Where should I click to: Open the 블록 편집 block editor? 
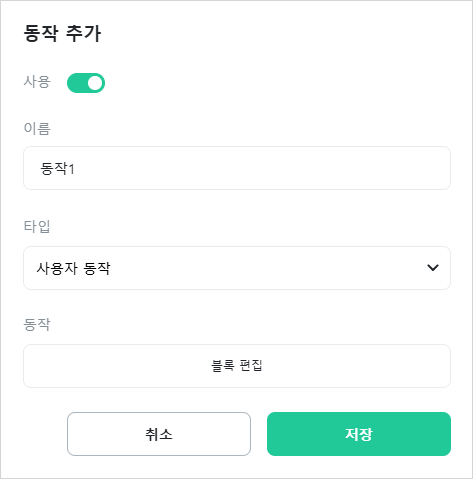click(237, 366)
